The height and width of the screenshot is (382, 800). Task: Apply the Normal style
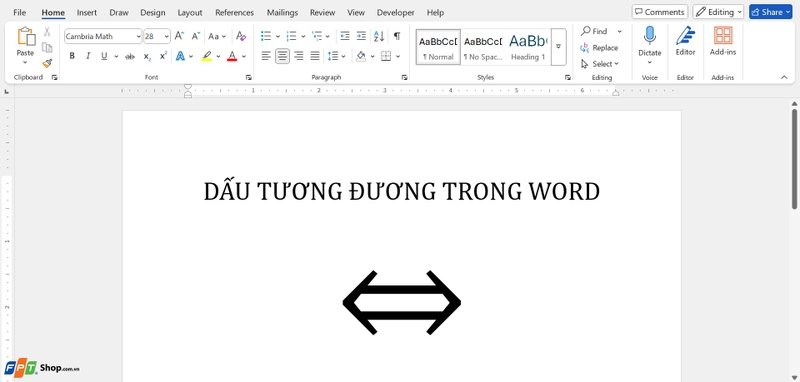tap(438, 46)
